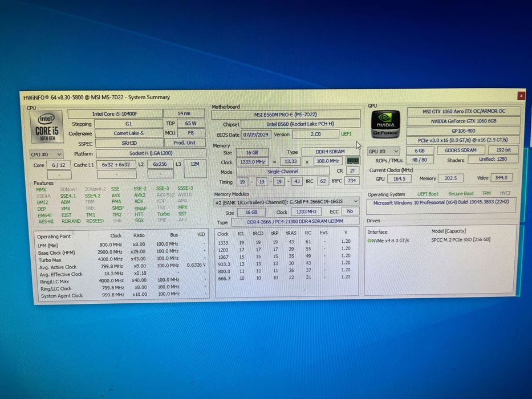Viewport: 532px width, 399px height.
Task: Click the NVIDIA GeForce GTX 1060 6GB field
Action: pyautogui.click(x=464, y=121)
